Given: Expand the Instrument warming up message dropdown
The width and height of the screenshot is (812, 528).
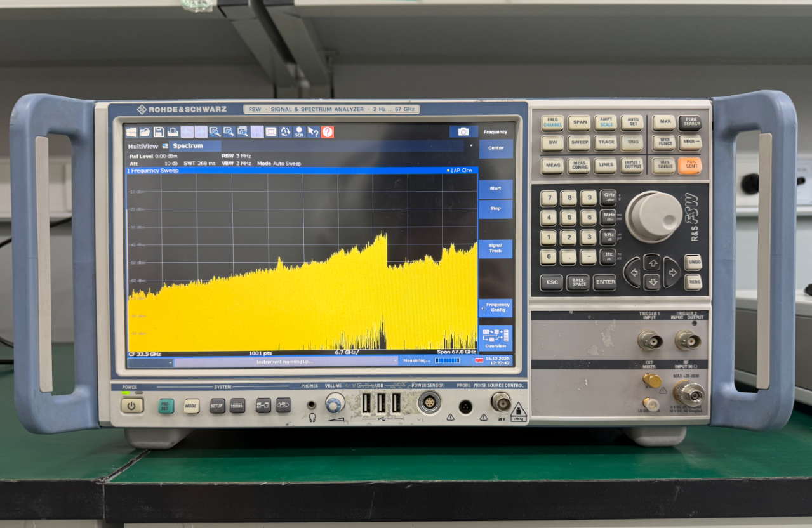Looking at the screenshot, I should 394,361.
